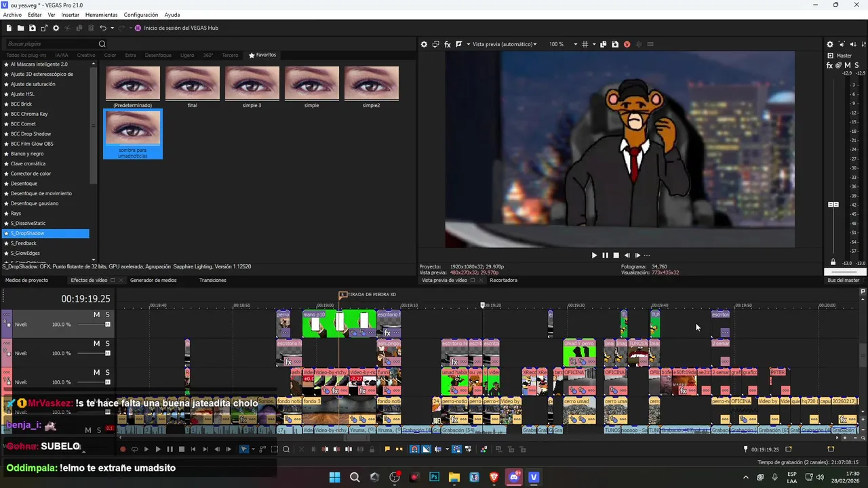
Task: Mute the second video track (M)
Action: [x=97, y=344]
